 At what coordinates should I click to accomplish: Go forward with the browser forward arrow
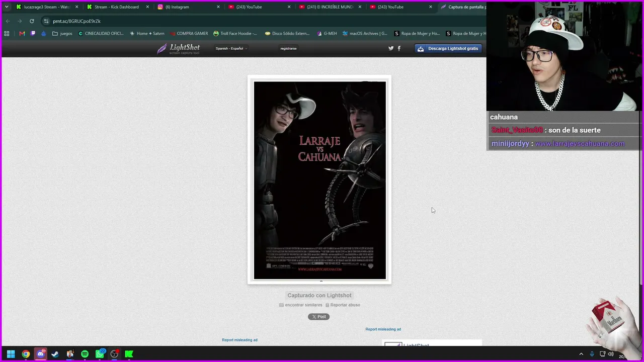click(x=20, y=21)
